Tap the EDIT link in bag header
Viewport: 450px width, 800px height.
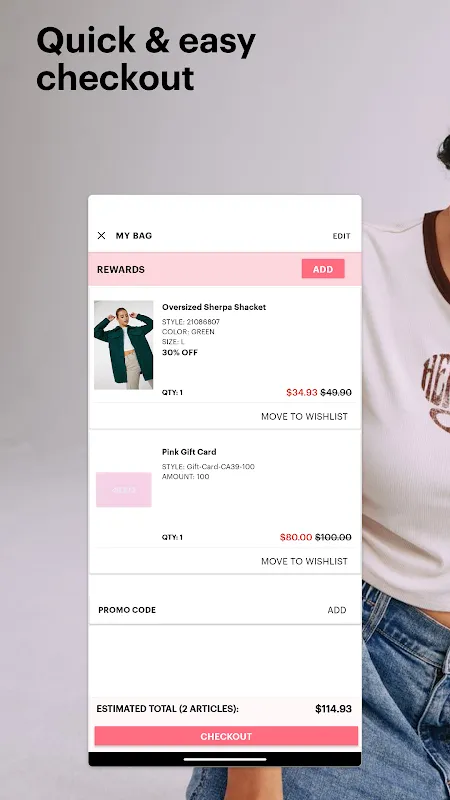click(341, 236)
